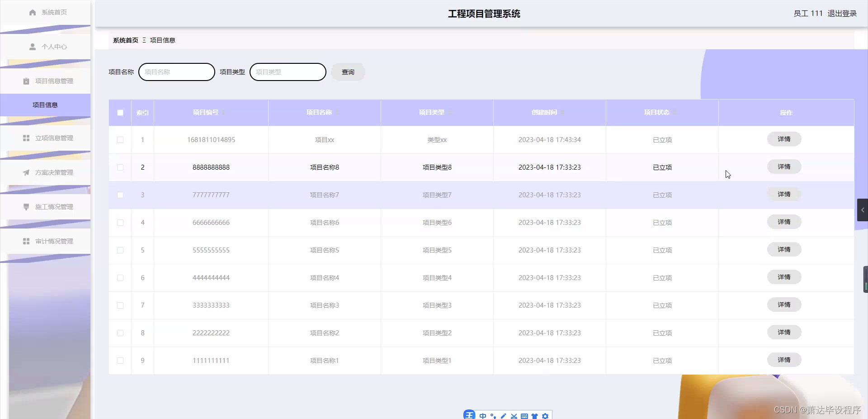This screenshot has width=868, height=419.
Task: Focus the 项目名称 search input field
Action: pos(177,72)
